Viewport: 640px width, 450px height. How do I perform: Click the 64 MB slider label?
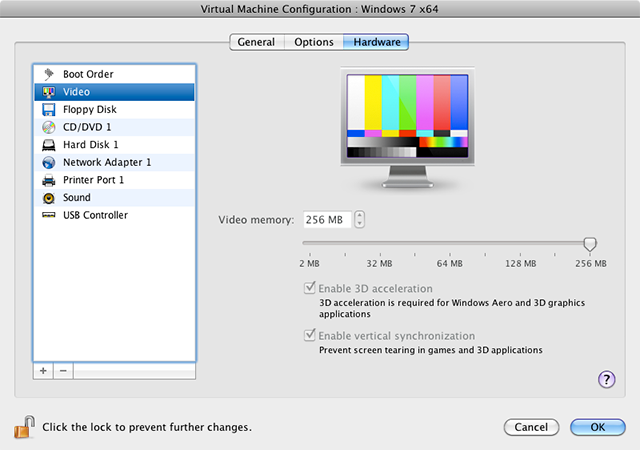coord(449,263)
